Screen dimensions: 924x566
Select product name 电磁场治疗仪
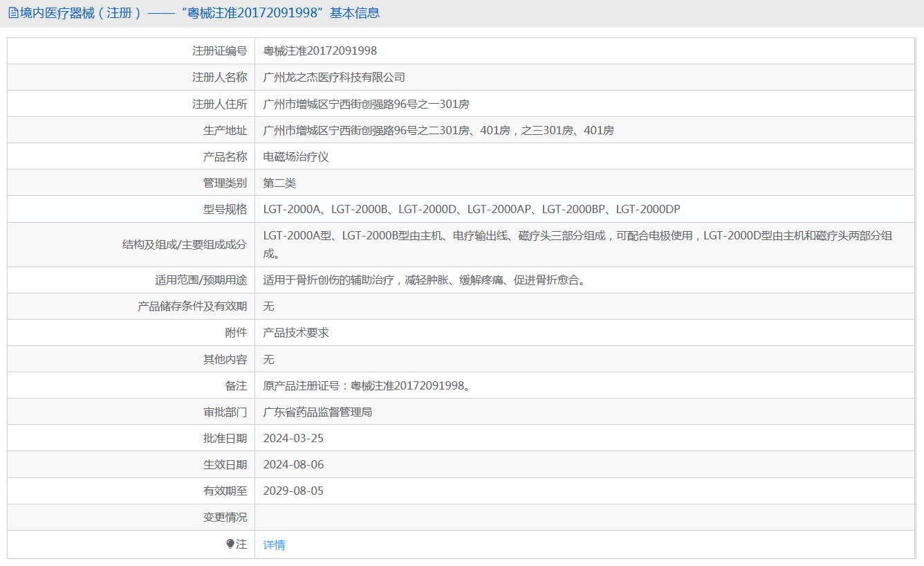[x=296, y=156]
